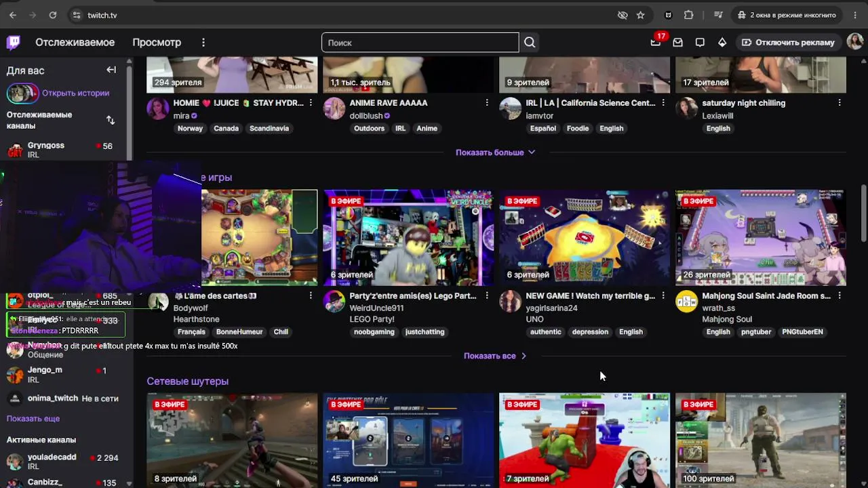The image size is (868, 488).
Task: Open the three-dot menu next to Просмотр
Action: pyautogui.click(x=203, y=43)
